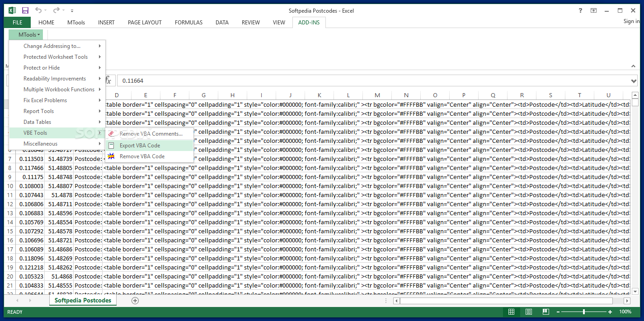Viewport: 644px width, 321px height.
Task: Switch to the VIEW tab
Action: pyautogui.click(x=279, y=23)
